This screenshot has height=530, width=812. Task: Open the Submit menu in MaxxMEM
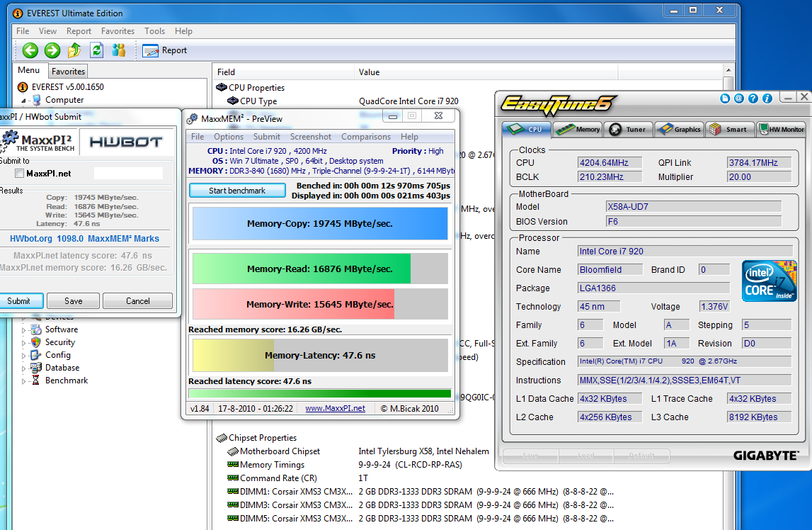[267, 137]
